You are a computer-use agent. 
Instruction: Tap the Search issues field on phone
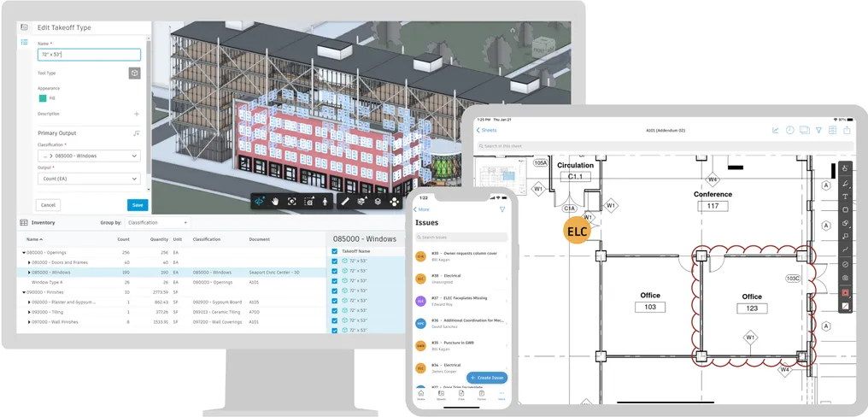pyautogui.click(x=461, y=237)
